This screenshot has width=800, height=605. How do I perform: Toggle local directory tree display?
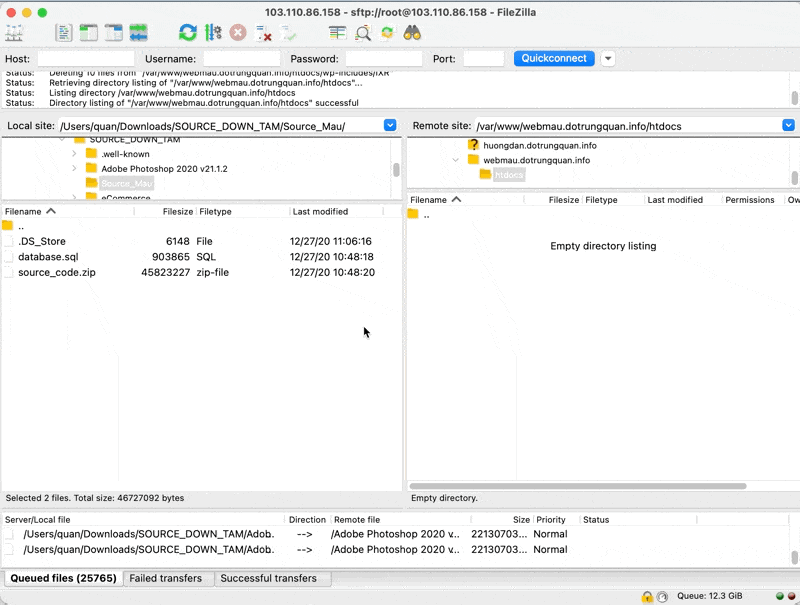pyautogui.click(x=89, y=33)
